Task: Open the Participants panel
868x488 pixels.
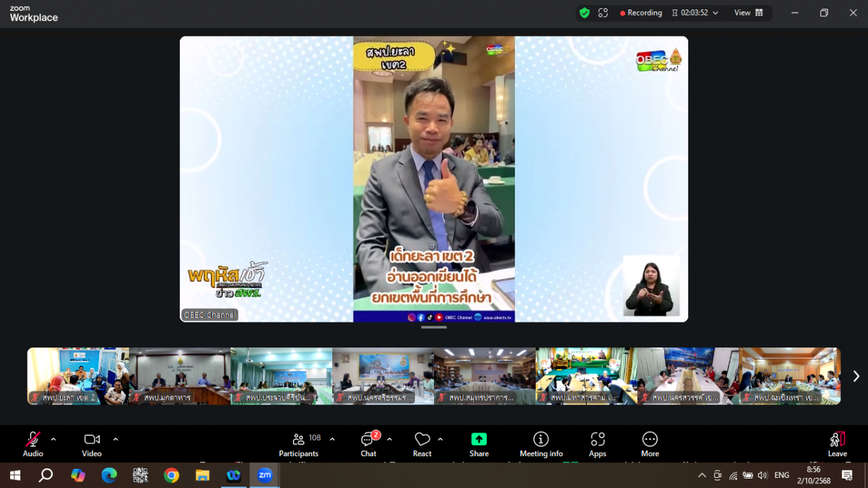Action: coord(298,444)
